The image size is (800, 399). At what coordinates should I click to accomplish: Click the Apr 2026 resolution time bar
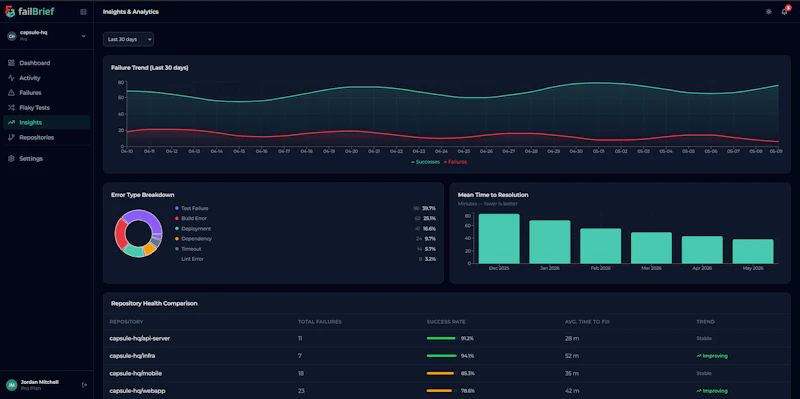(x=702, y=250)
